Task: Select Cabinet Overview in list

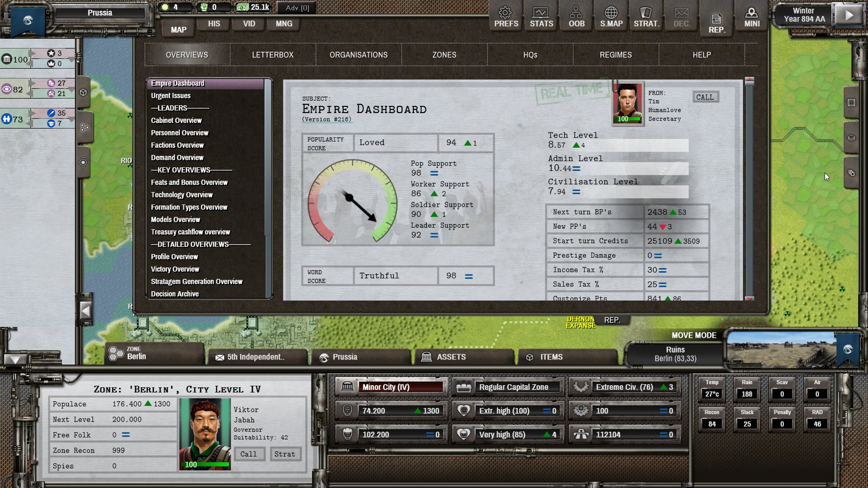Action: point(176,120)
